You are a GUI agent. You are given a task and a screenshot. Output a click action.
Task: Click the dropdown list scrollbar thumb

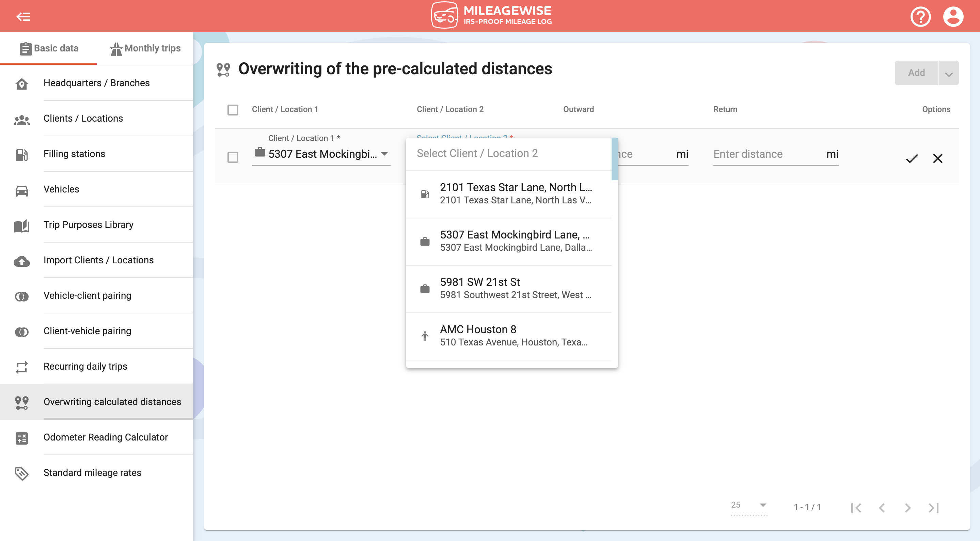click(615, 159)
